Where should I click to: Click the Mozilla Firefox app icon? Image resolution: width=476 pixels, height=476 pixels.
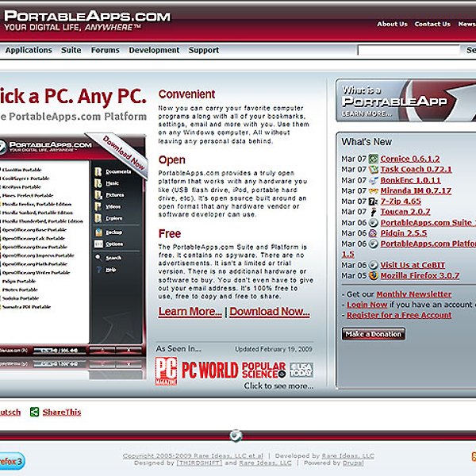373,275
